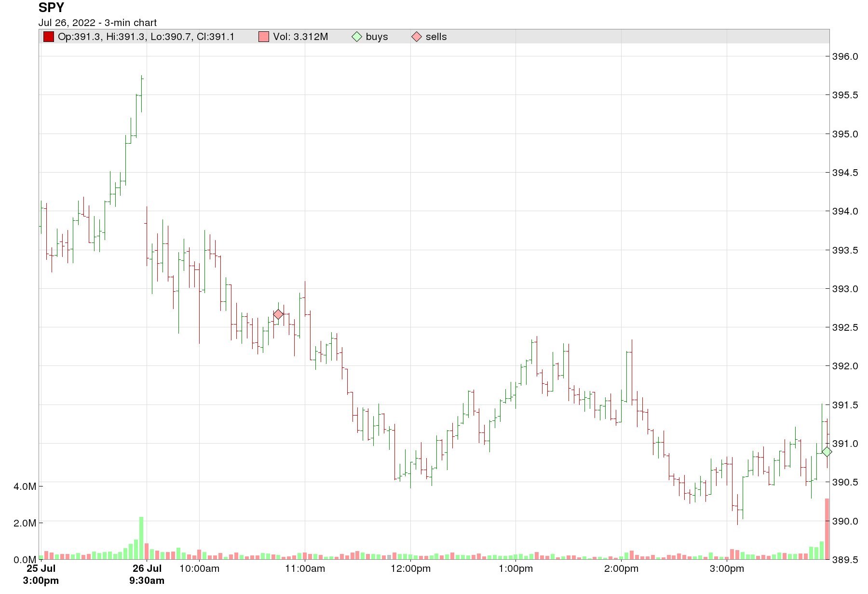Click the 'buys' legend label

tap(377, 37)
